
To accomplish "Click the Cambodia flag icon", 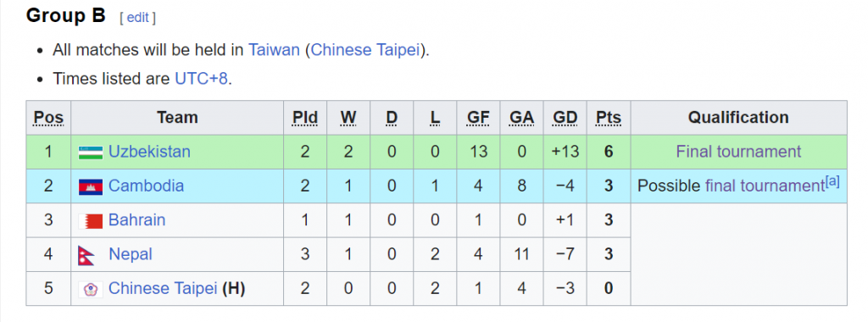I will click(90, 186).
